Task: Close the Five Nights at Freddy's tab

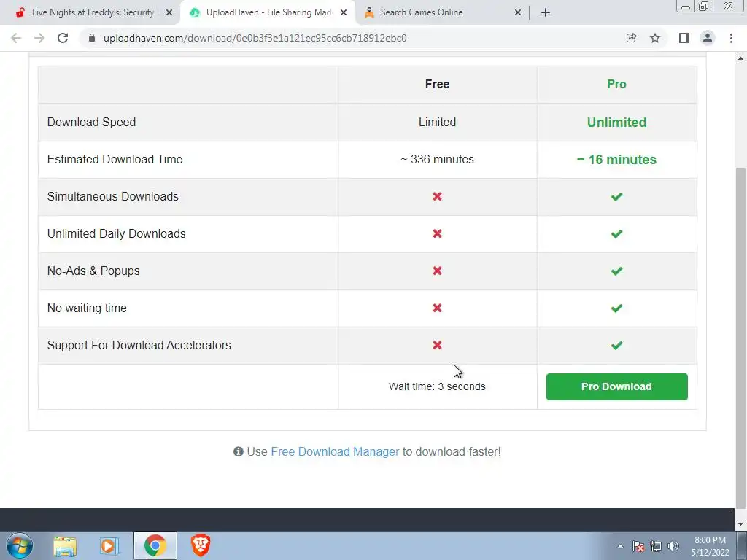Action: click(169, 12)
